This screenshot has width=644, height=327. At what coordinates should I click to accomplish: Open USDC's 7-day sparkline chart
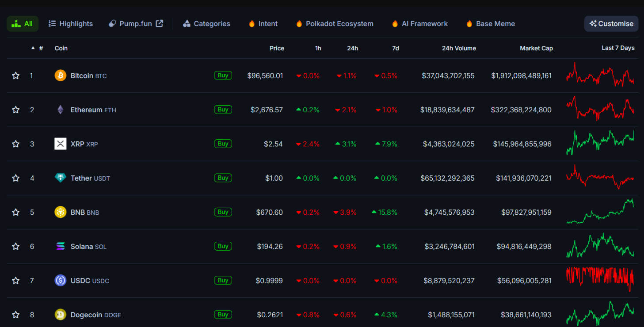click(600, 279)
